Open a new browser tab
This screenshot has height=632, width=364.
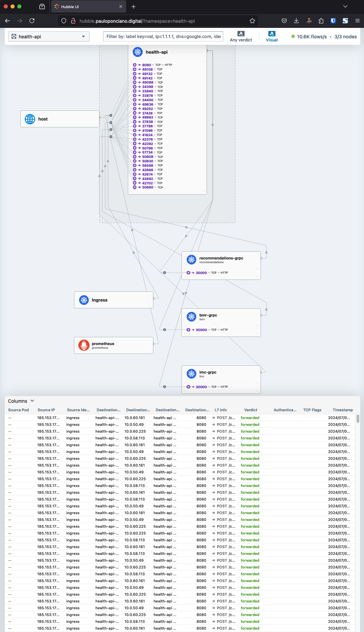tap(134, 7)
